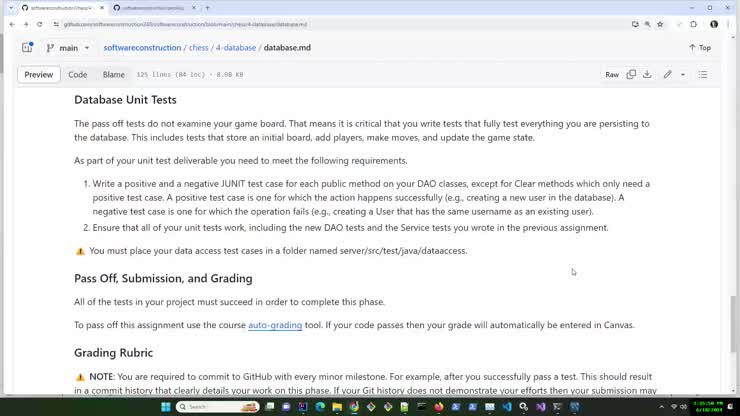Screen dimensions: 740x416
Task: Jump to Top of file
Action: pyautogui.click(x=700, y=48)
